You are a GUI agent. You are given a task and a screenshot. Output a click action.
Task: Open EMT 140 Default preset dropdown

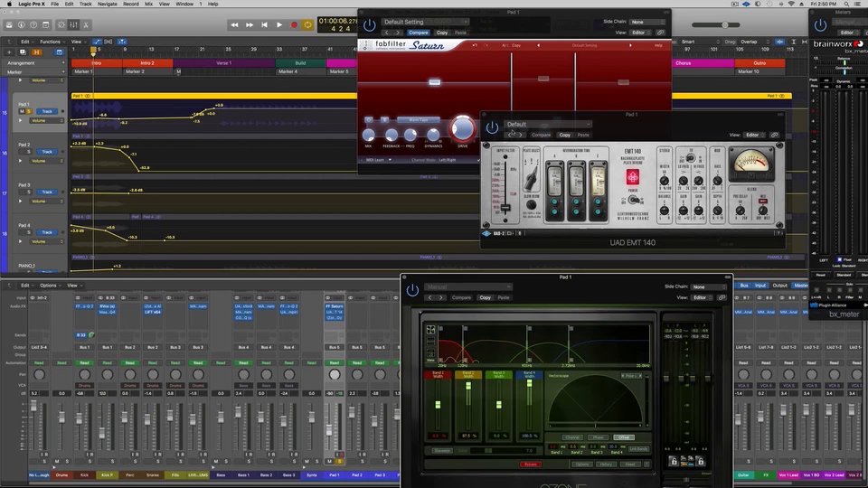[x=548, y=125]
